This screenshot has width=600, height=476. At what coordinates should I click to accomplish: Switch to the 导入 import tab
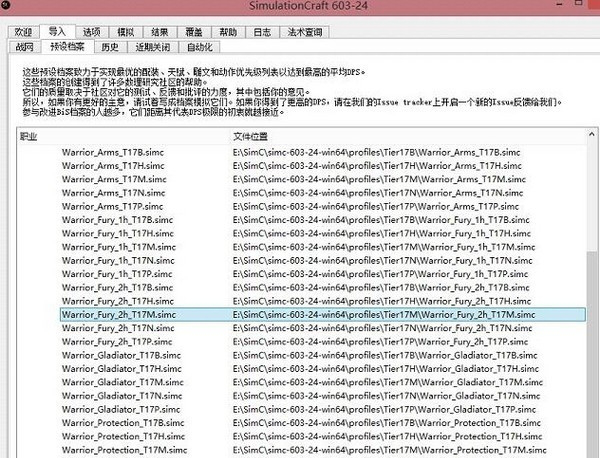57,31
